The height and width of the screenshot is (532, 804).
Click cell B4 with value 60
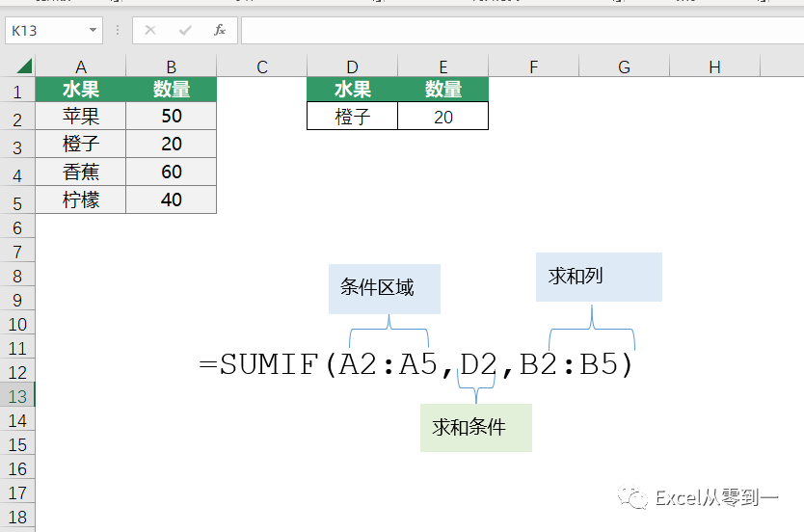click(x=172, y=172)
